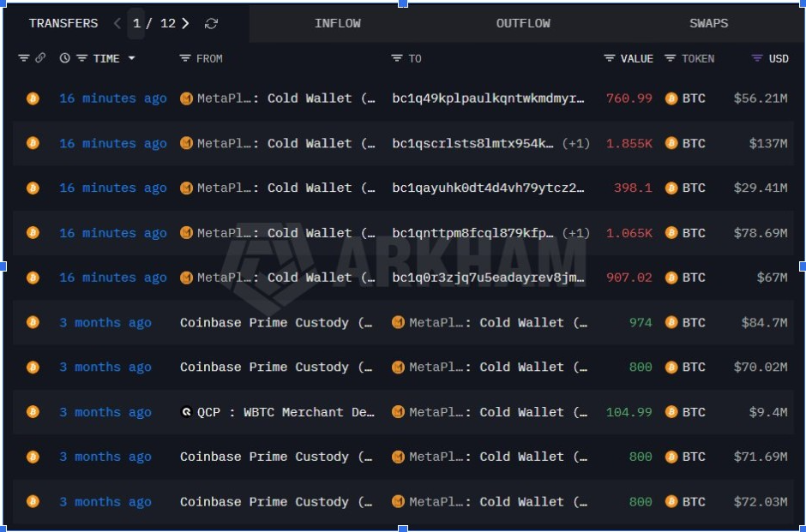Open the VALUE column filter
This screenshot has height=532, width=806.
tap(609, 58)
